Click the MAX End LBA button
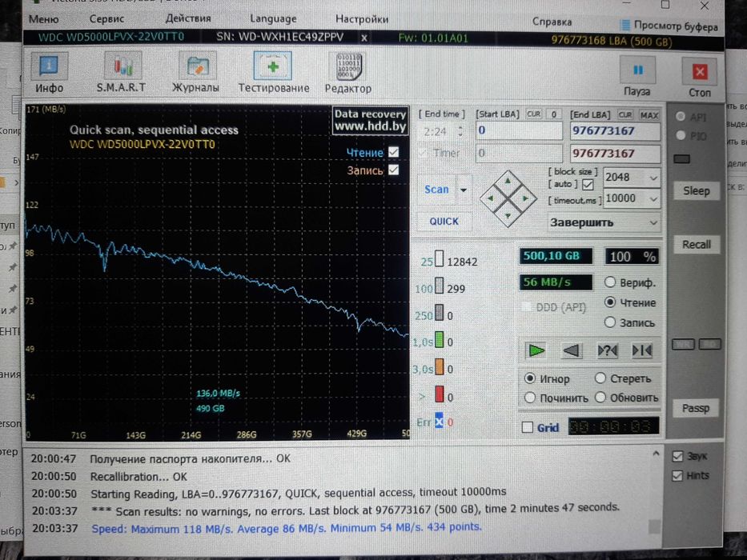Viewport: 747px width, 560px height. (649, 115)
